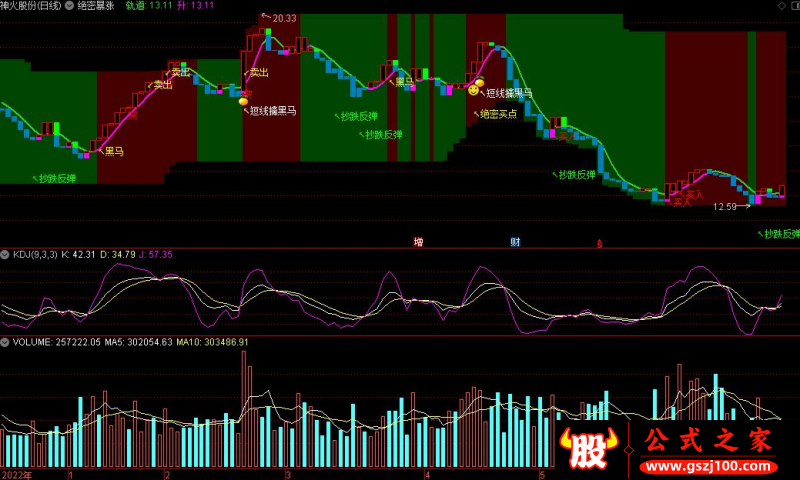Viewport: 800px width, 480px height.
Task: Expand the KDJ indicator dropdown arrow
Action: [5, 254]
